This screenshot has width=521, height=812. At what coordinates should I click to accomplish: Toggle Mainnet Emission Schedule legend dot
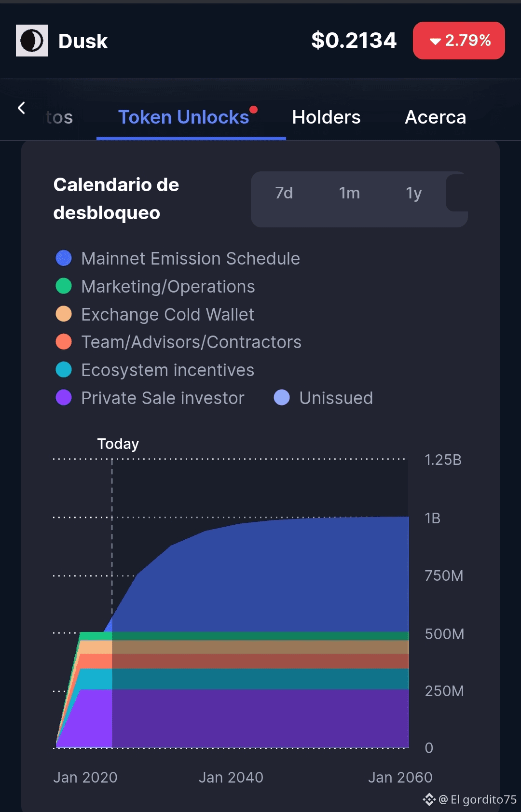point(64,258)
